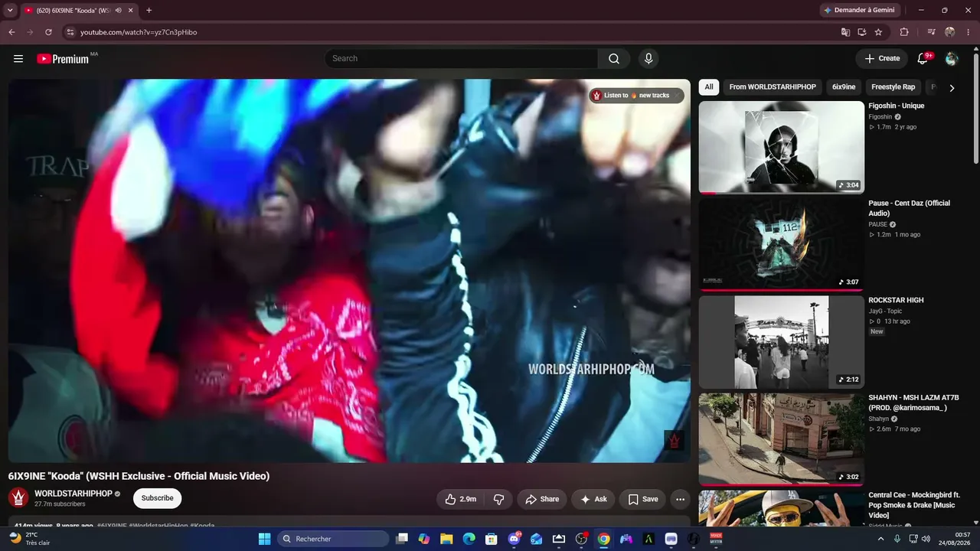Go back to the previous page
Screen dimensions: 980x551
pyautogui.click(x=11, y=32)
